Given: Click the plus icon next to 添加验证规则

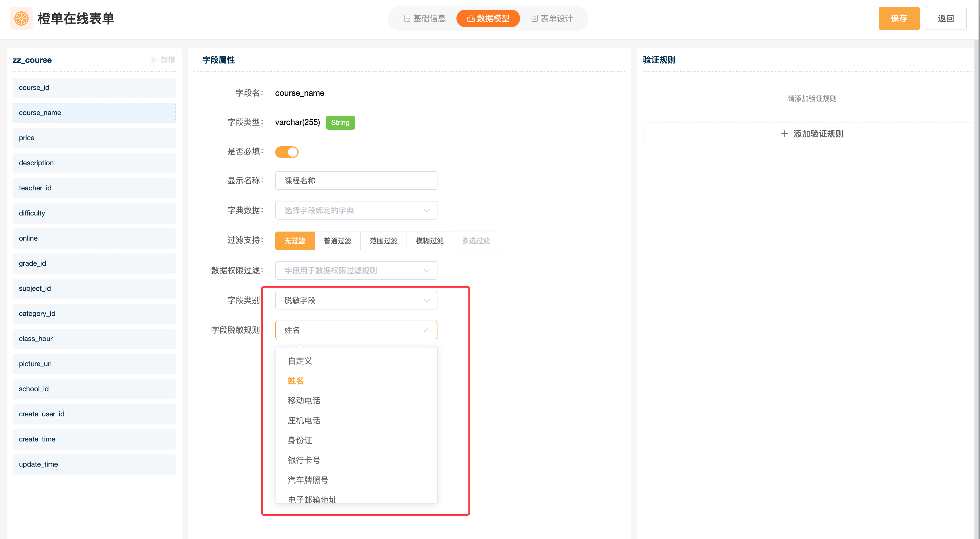Looking at the screenshot, I should point(784,134).
